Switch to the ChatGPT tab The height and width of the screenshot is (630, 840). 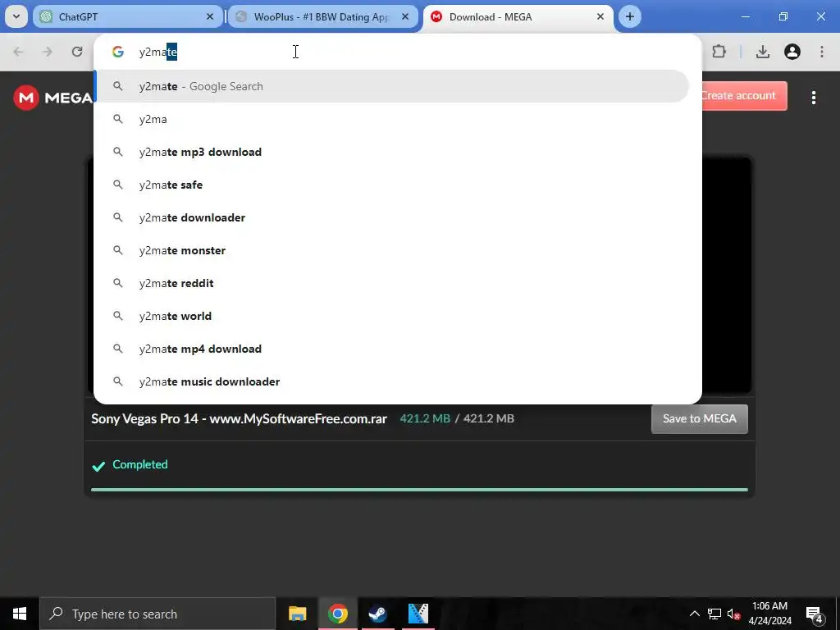(127, 16)
